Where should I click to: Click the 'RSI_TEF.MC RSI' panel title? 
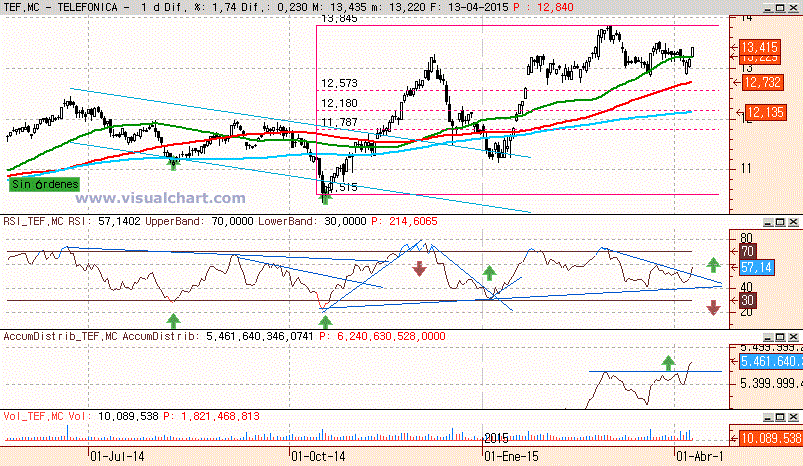[46, 221]
